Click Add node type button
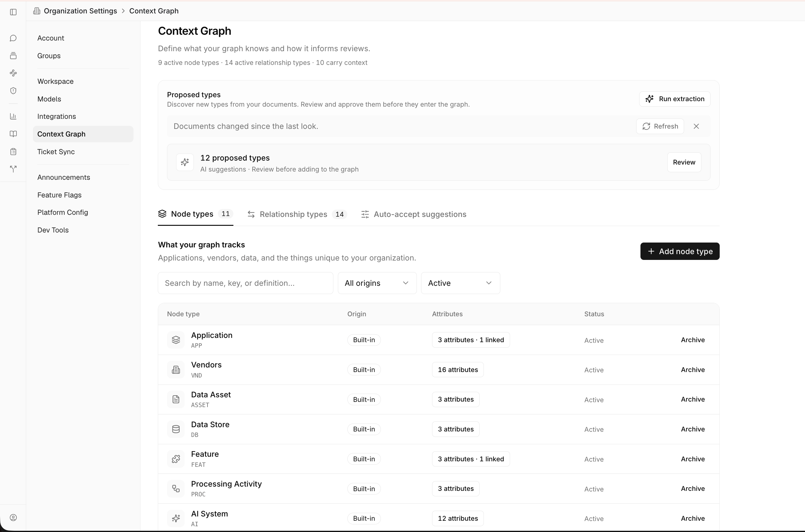This screenshot has height=532, width=805. [680, 251]
